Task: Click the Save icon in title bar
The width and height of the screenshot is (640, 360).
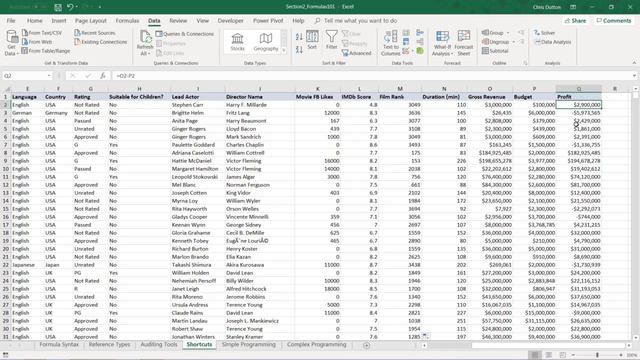Action: pos(58,7)
